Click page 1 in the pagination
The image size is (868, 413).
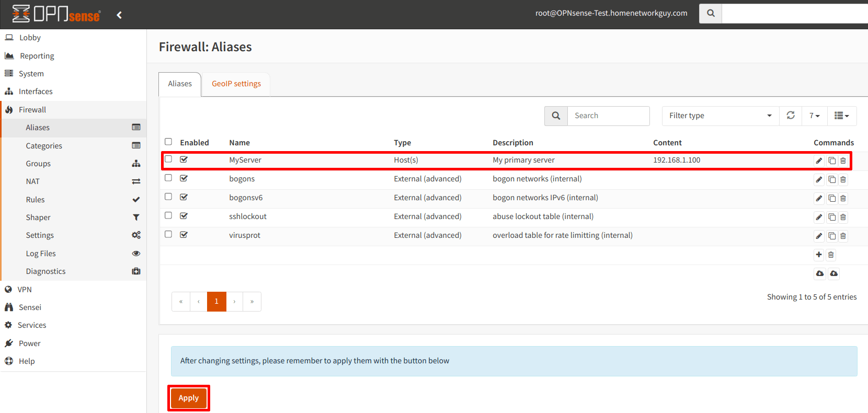[x=216, y=302]
